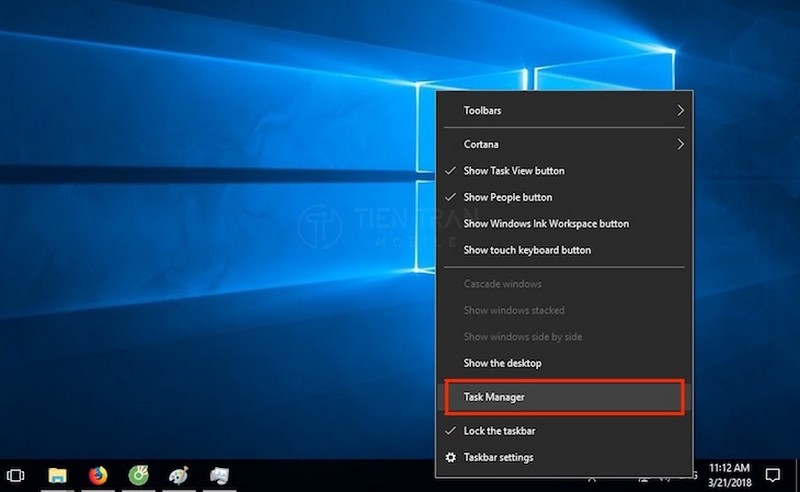Click the white monitor app icon on taskbar
Screen dimensions: 800x492
[220, 473]
